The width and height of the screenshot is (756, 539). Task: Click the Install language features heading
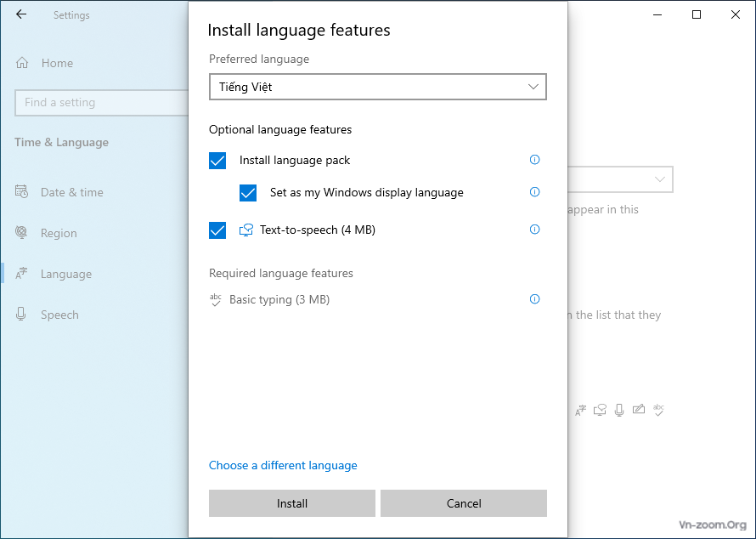[x=299, y=30]
